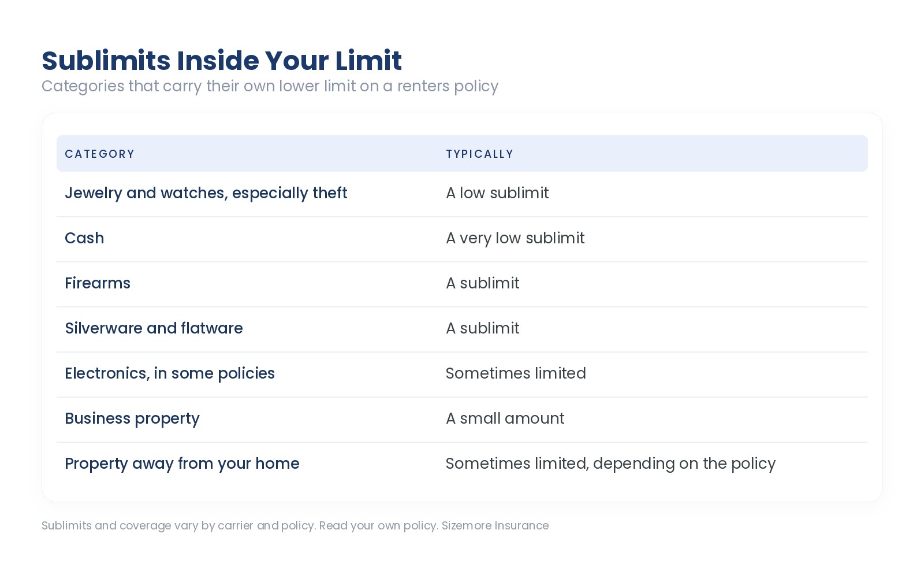Select the Cash category cell
The width and height of the screenshot is (924, 578).
pos(84,238)
